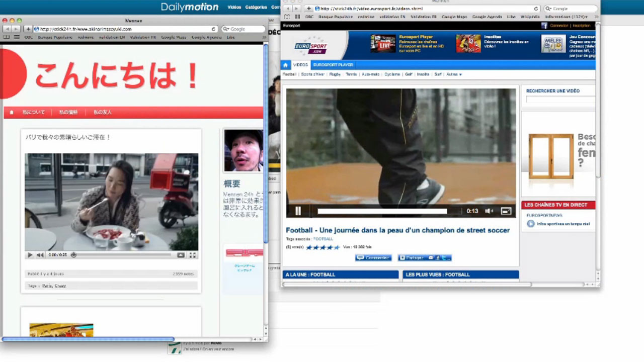Mute the Japanese blog video volume icon

(40, 255)
